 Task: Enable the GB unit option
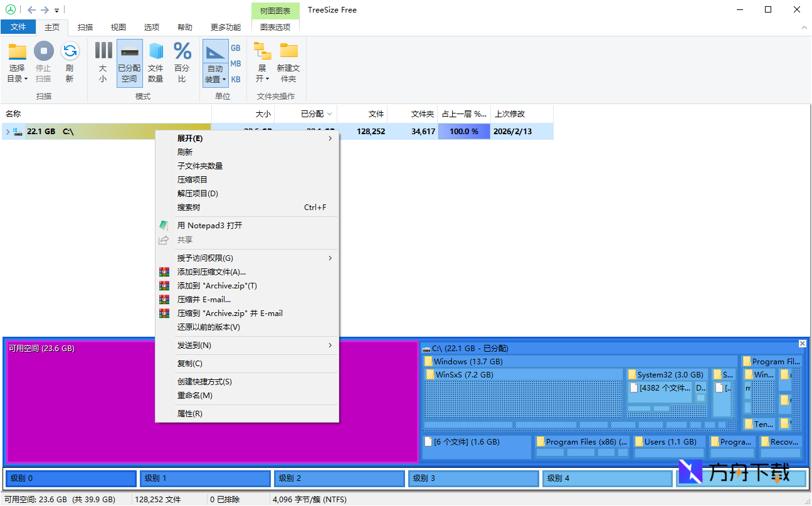235,48
